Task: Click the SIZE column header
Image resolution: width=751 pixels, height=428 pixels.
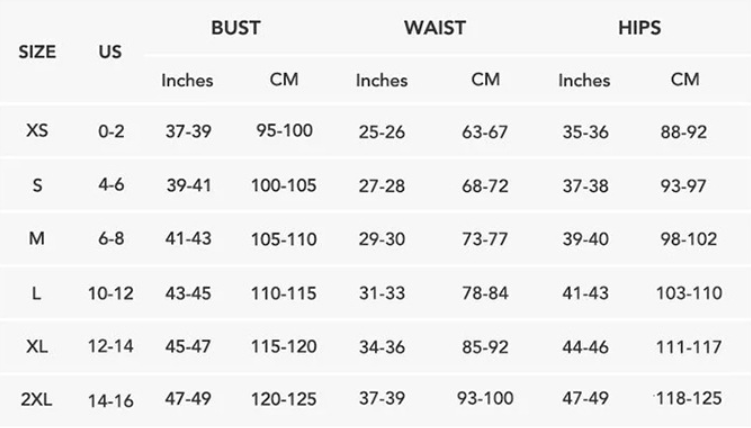Action: [x=37, y=51]
